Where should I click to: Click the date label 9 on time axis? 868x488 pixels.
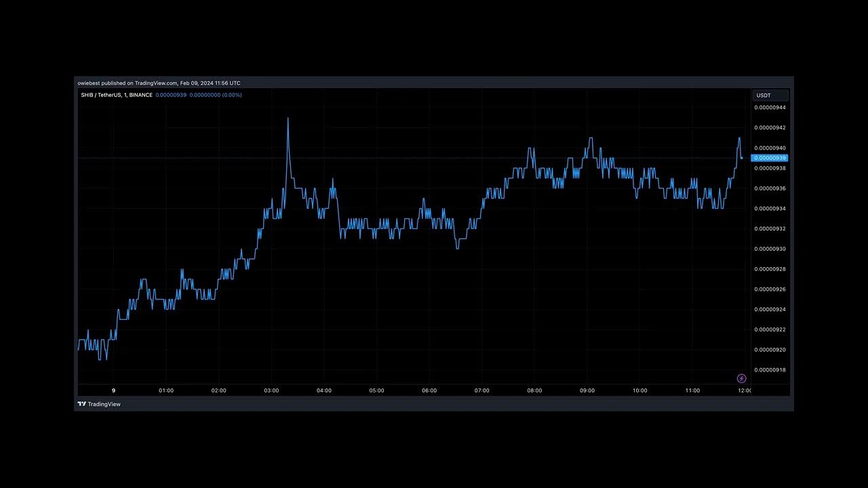[x=113, y=390]
